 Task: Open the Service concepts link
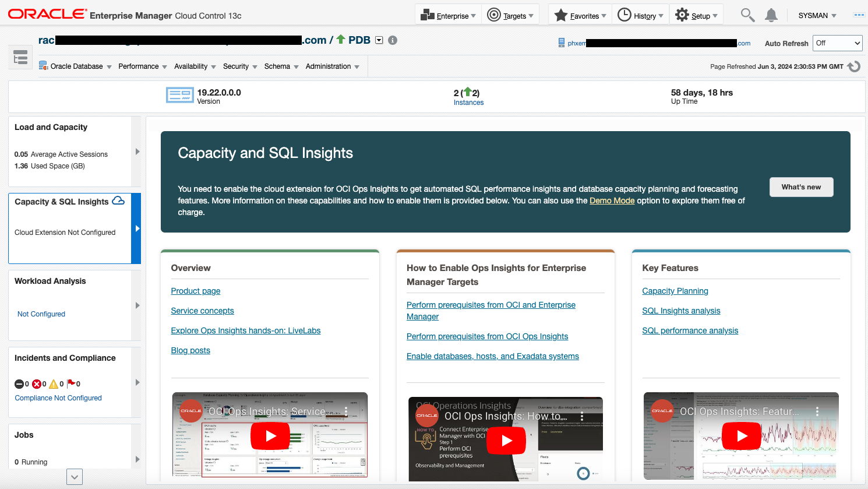[x=202, y=311]
